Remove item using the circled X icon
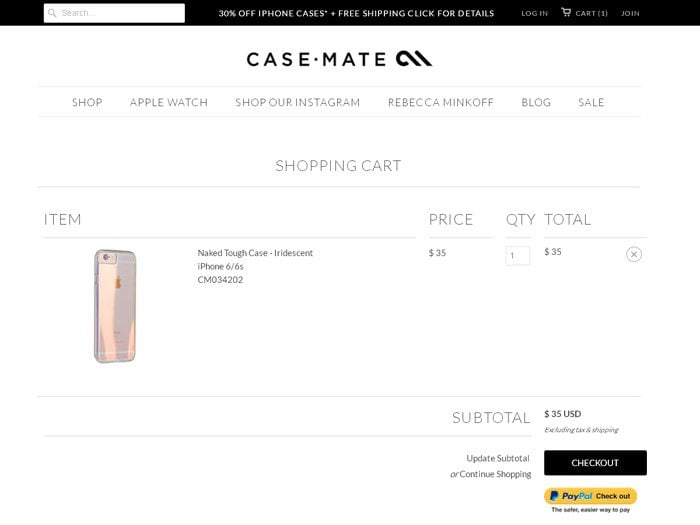 click(x=634, y=254)
